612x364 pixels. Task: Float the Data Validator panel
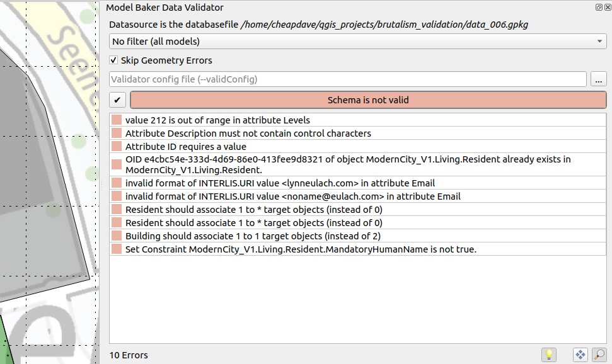pyautogui.click(x=598, y=8)
